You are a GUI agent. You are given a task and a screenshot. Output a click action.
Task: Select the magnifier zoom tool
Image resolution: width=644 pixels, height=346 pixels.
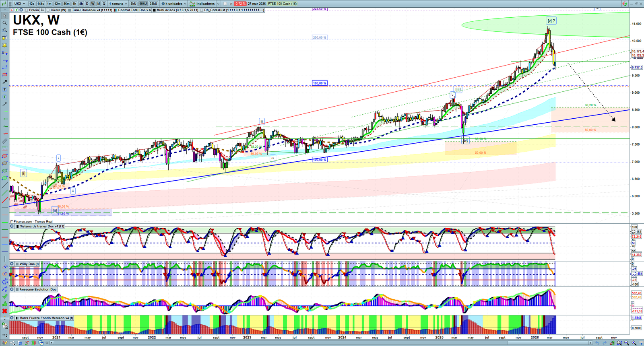tap(5, 23)
